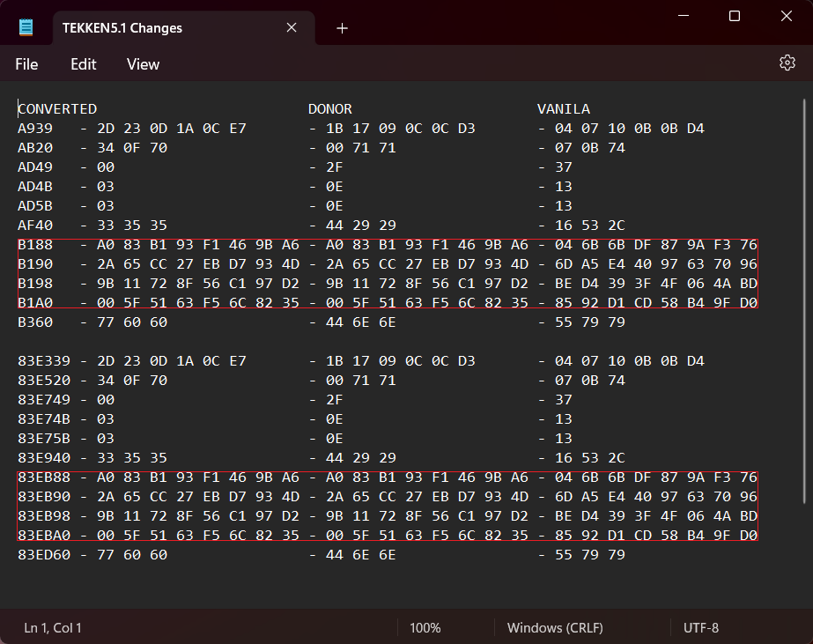Click the AB20 address at line start
Screen dimensions: 813x644
pyautogui.click(x=35, y=148)
